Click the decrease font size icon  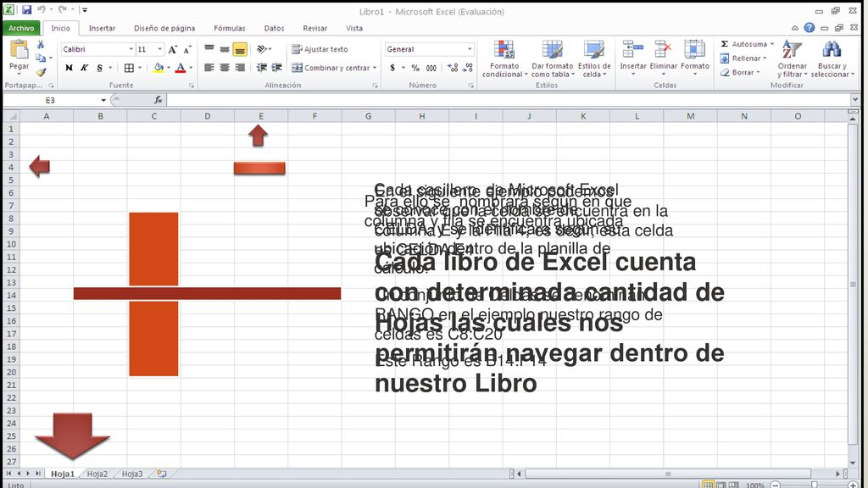pos(187,49)
